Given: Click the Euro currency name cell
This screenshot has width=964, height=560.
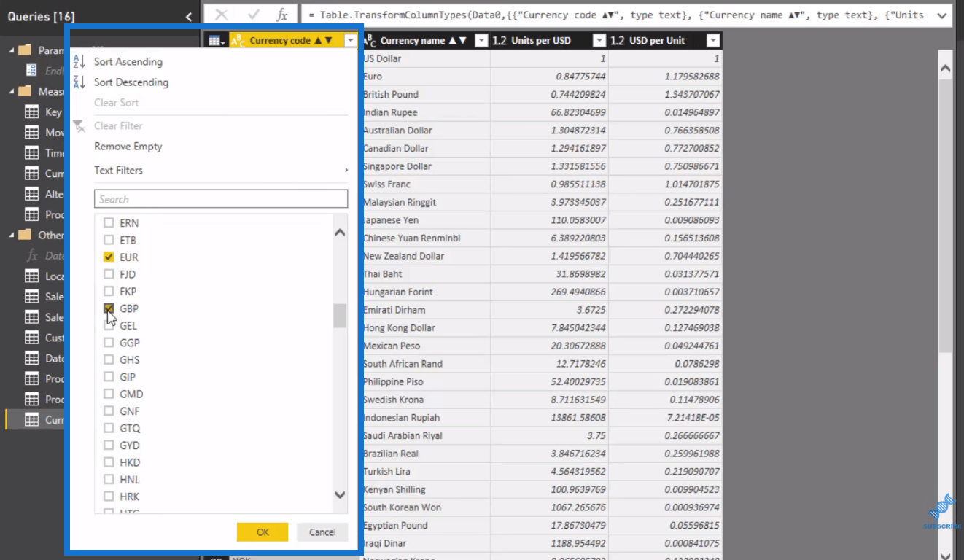Looking at the screenshot, I should tap(425, 77).
